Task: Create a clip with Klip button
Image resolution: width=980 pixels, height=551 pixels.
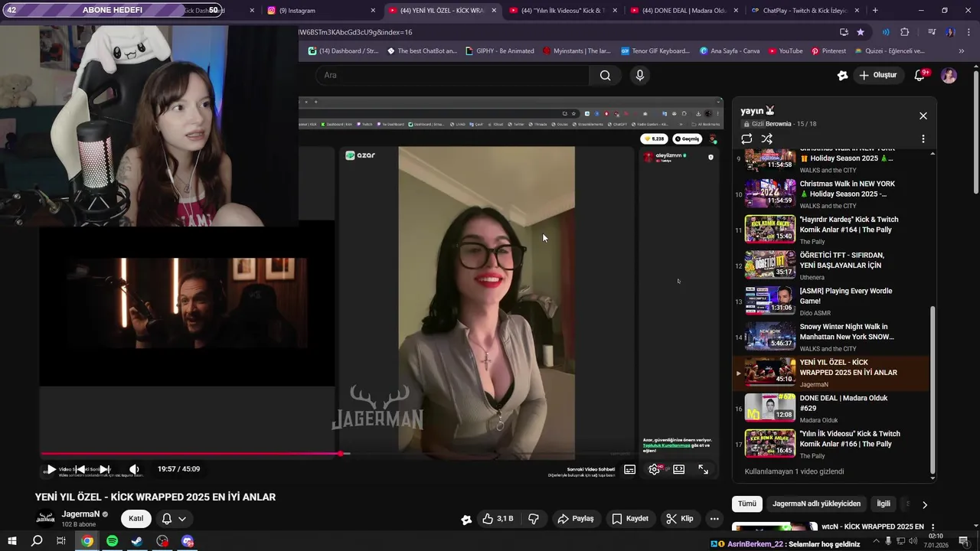Action: click(679, 519)
